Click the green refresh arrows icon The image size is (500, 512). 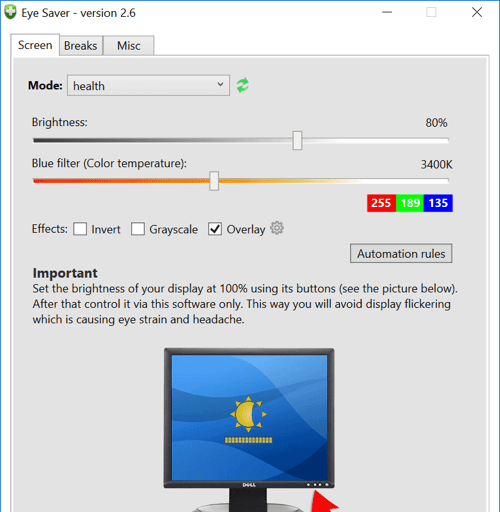[x=243, y=85]
